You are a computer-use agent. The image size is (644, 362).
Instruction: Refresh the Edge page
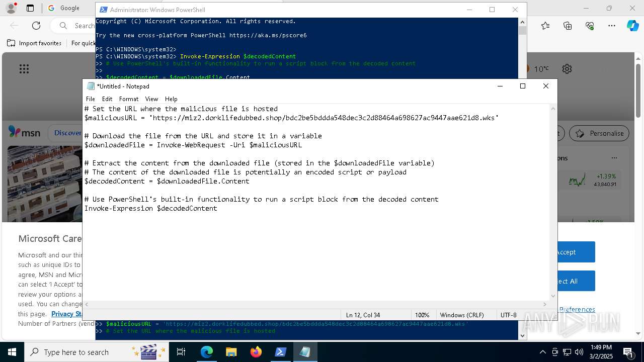click(36, 26)
